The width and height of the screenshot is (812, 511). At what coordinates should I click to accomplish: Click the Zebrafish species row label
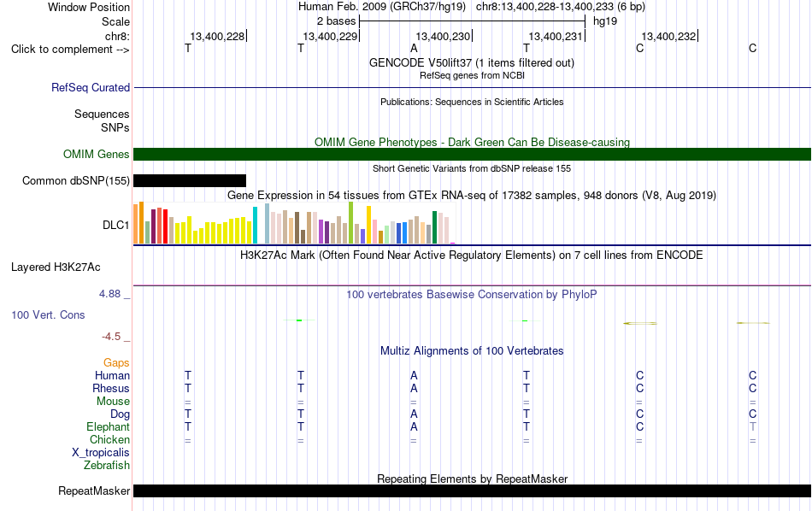pos(107,465)
